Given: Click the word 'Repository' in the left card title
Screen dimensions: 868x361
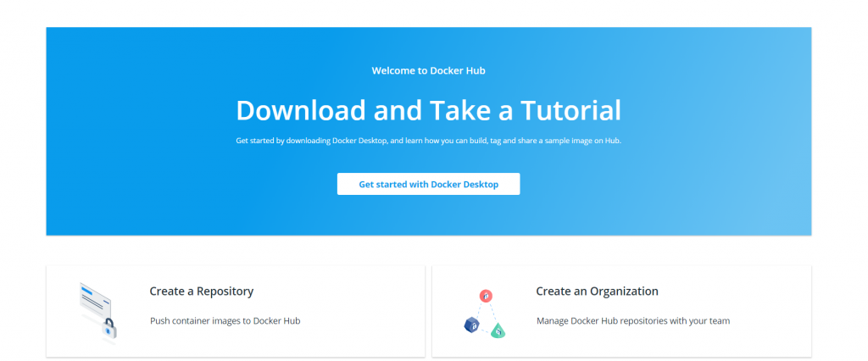Looking at the screenshot, I should click(x=225, y=291).
